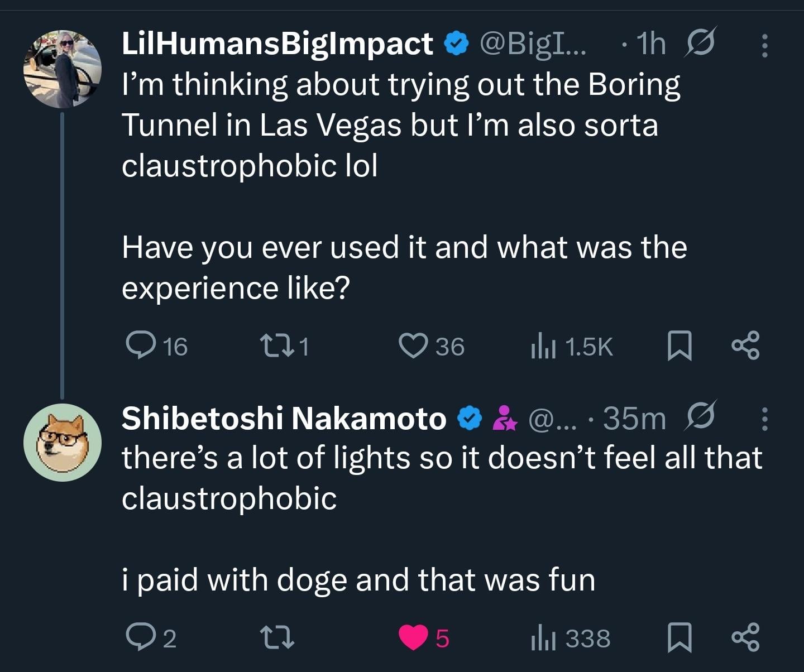804x672 pixels.
Task: Unlike Shibetoshi Nakamoto's reply
Action: (x=413, y=637)
